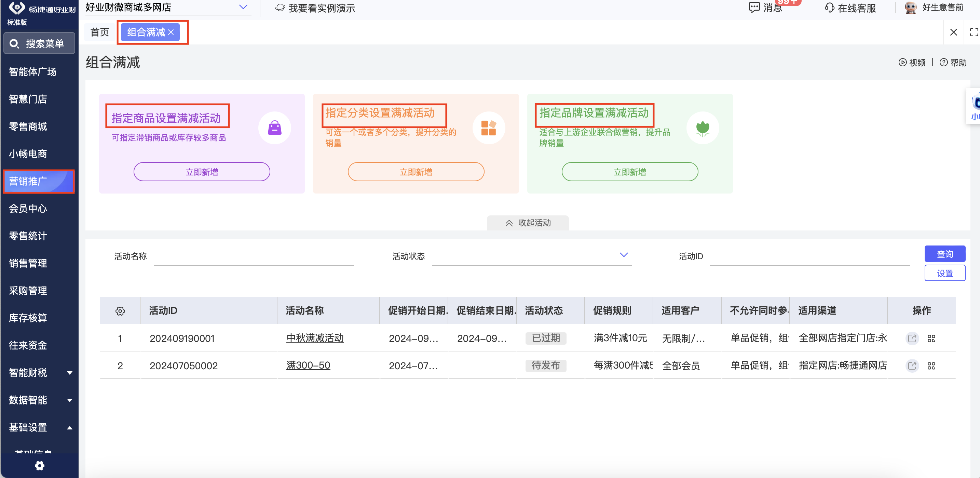The height and width of the screenshot is (478, 980).
Task: Click the 帮助 help icon
Action: (x=943, y=63)
